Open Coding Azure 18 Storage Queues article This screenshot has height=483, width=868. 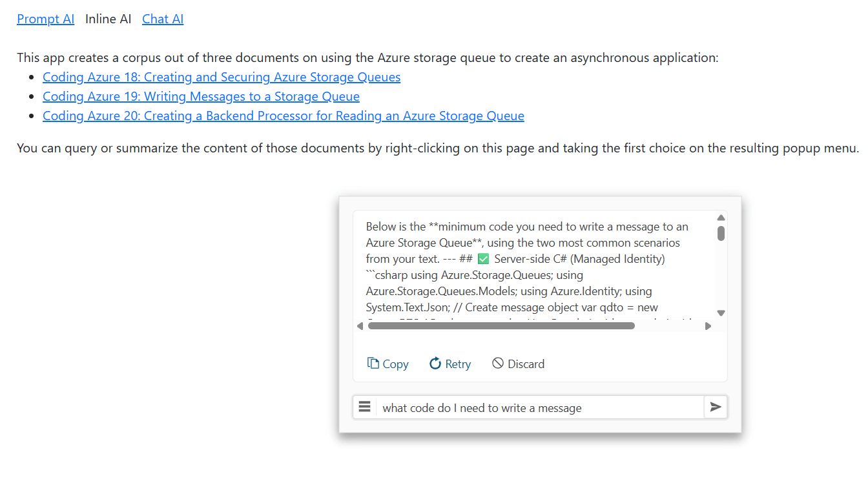pyautogui.click(x=222, y=77)
